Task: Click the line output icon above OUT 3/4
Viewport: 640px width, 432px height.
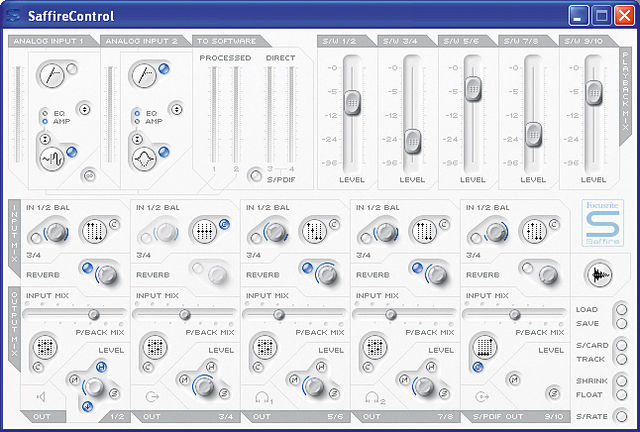Action: point(152,396)
